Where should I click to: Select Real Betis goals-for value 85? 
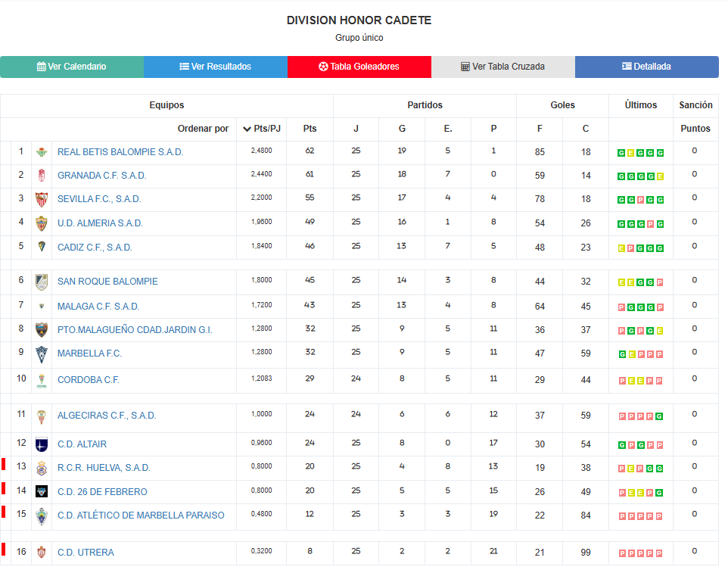540,152
